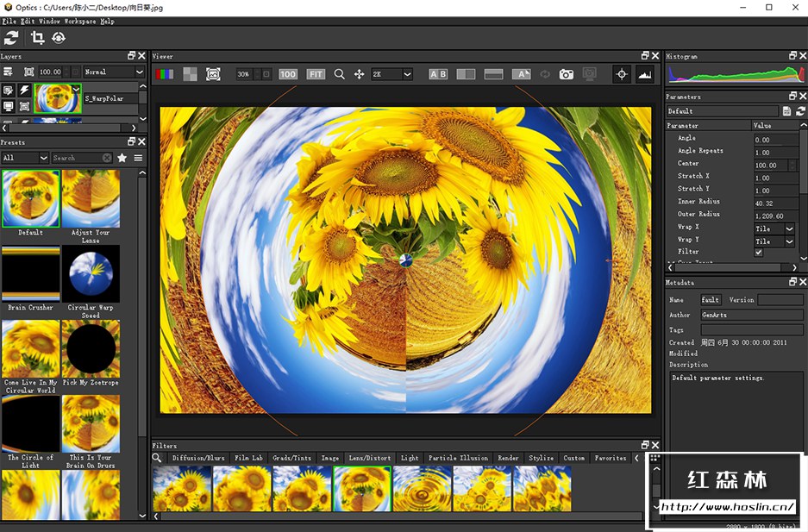808x532 pixels.
Task: Expand the 2K resolution dropdown in Viewer
Action: click(x=391, y=74)
